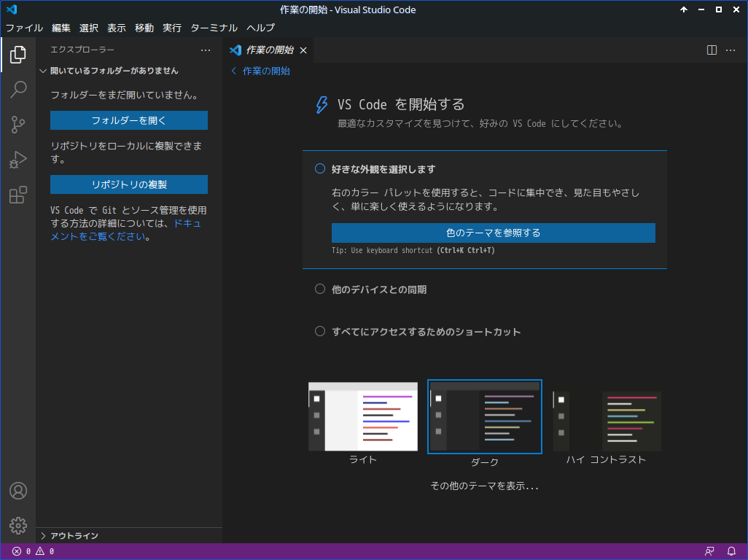Select the 作業の開始 editor tab
The width and height of the screenshot is (748, 560).
click(268, 50)
